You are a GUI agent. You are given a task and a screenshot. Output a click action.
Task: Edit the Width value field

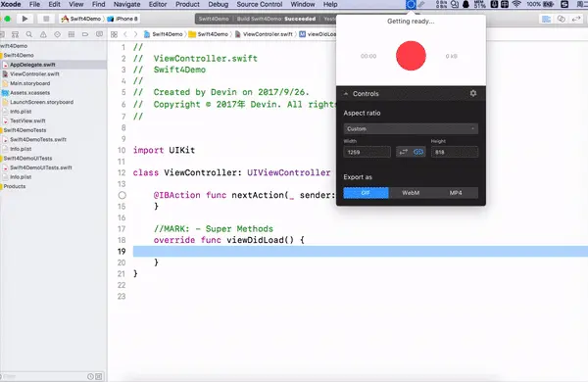point(367,152)
